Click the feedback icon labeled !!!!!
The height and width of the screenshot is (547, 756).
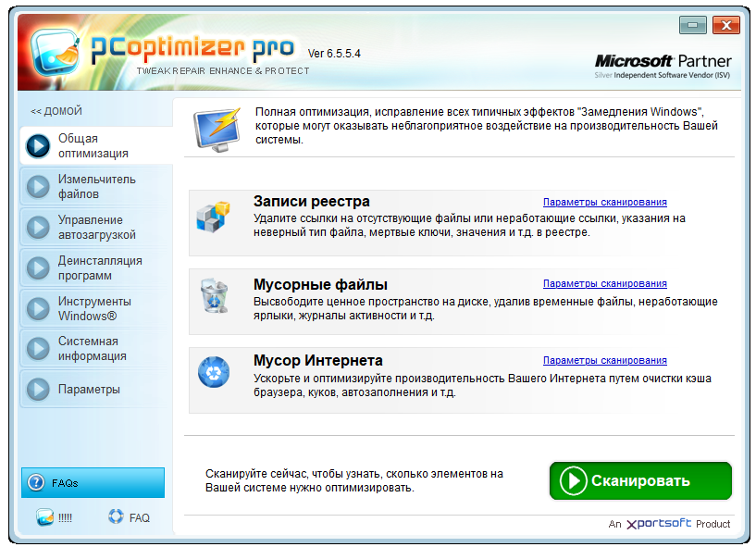[x=44, y=517]
